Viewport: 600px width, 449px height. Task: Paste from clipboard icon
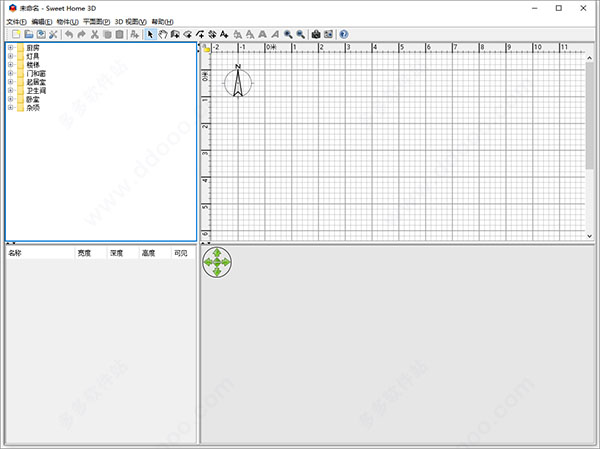pos(119,34)
